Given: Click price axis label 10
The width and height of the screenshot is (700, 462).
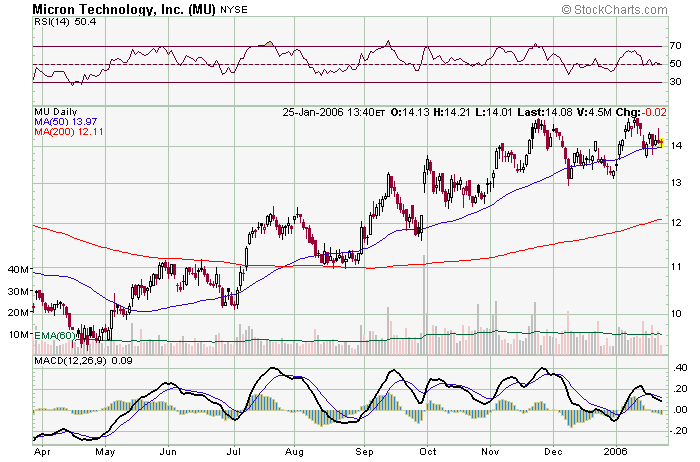Looking at the screenshot, I should click(675, 314).
